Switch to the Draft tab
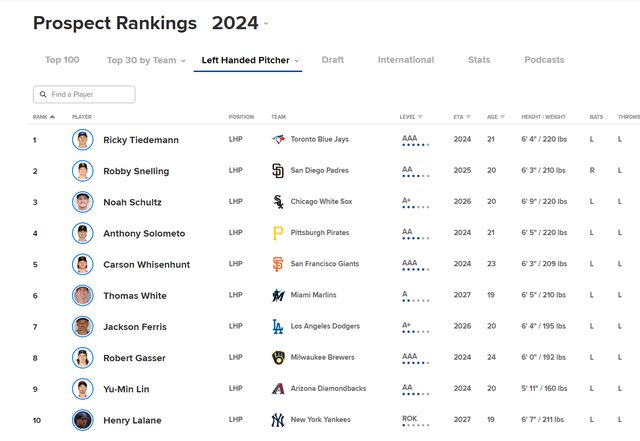The image size is (640, 441). click(x=333, y=60)
